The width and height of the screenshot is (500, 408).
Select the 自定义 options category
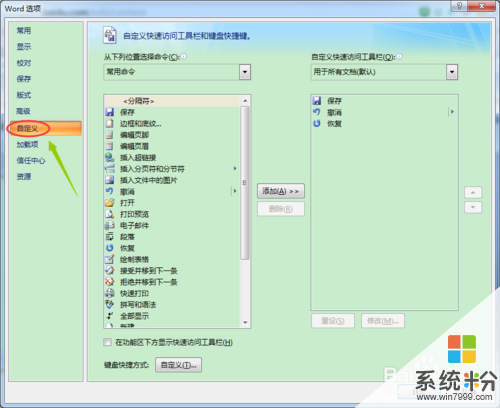[46, 128]
